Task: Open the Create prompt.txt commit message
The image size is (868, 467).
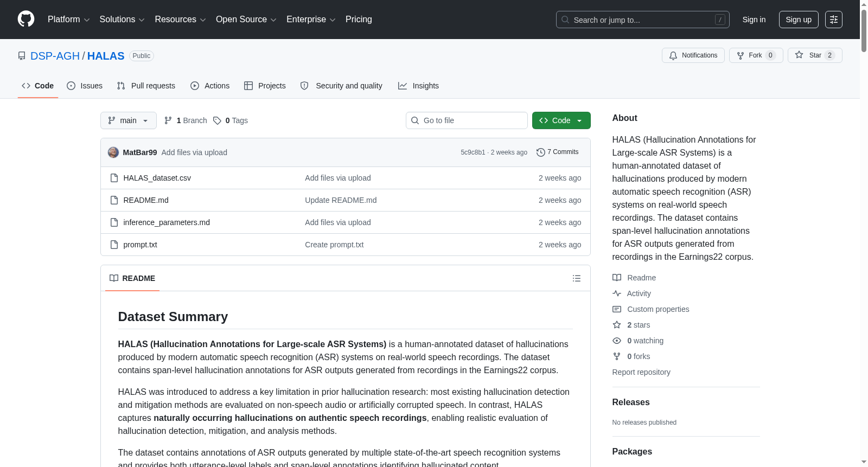Action: tap(334, 245)
